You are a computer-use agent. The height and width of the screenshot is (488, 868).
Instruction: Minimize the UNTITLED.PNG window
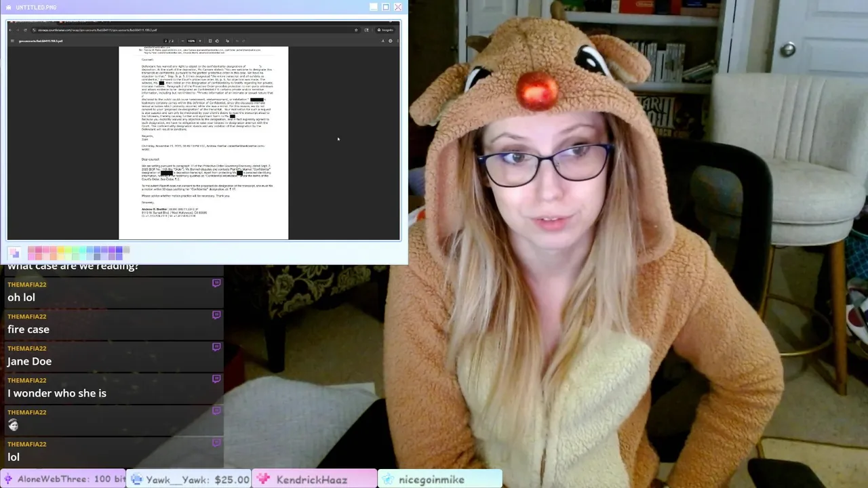point(374,7)
